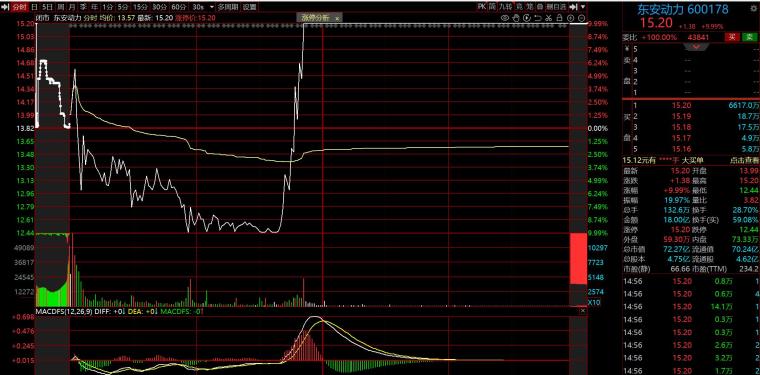Select the scissors cut tool icon
This screenshot has height=375, width=760.
tap(549, 18)
